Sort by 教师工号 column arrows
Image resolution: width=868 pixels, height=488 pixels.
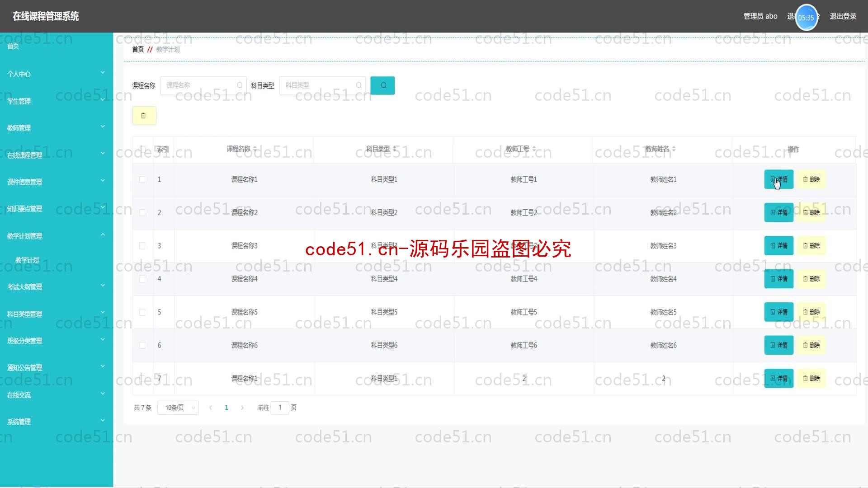coord(534,149)
